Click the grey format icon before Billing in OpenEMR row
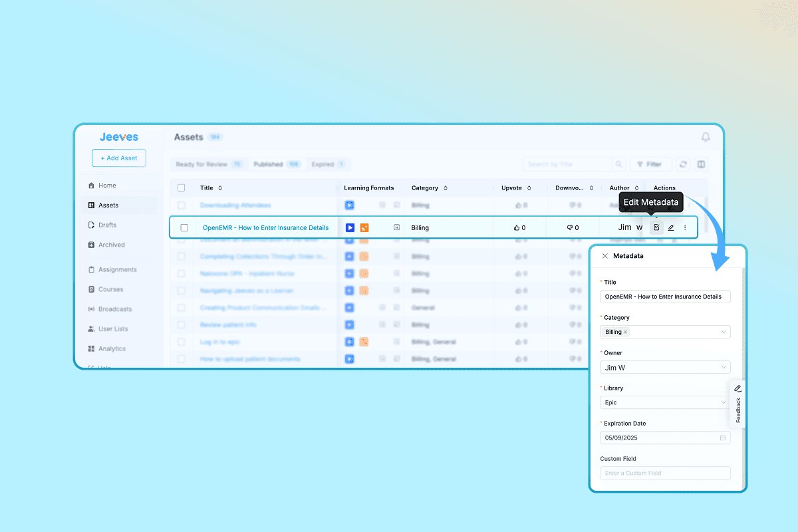This screenshot has height=532, width=798. (x=396, y=227)
